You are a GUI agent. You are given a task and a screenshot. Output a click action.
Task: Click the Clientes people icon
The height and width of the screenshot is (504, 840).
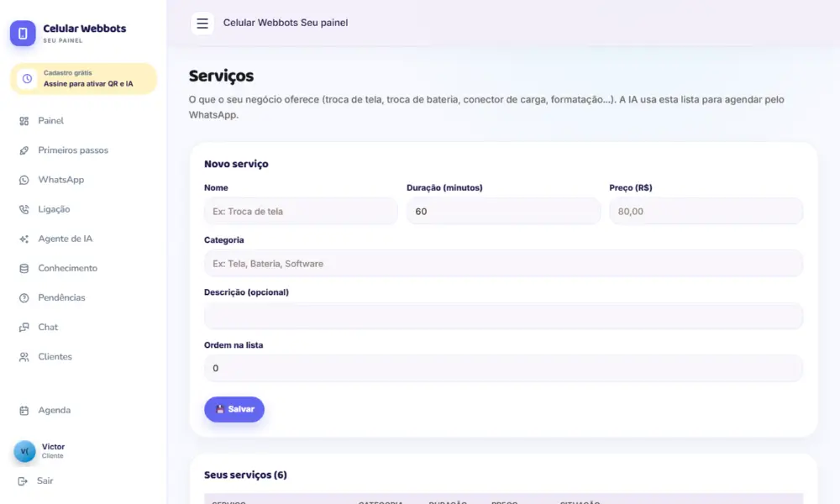(24, 357)
